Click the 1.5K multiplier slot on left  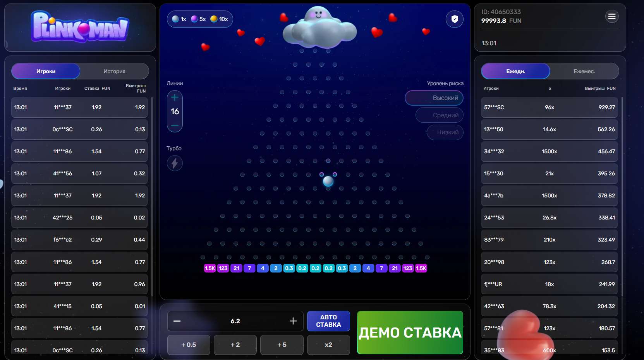pos(210,268)
